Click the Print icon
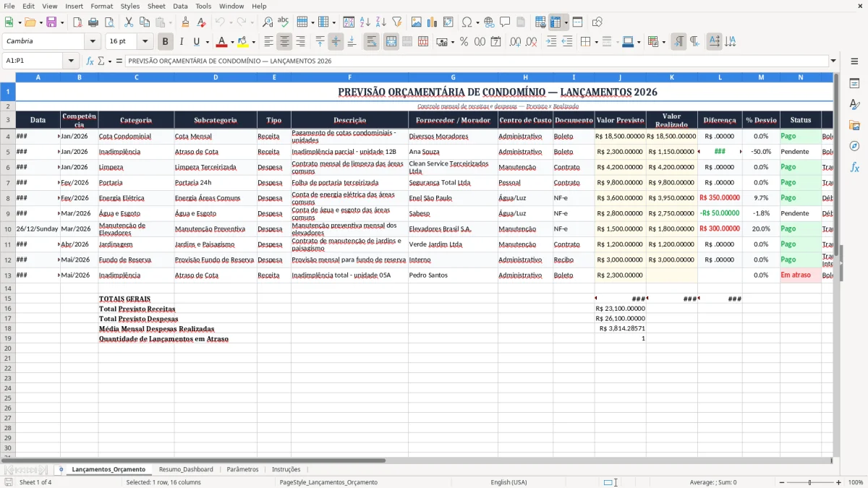The image size is (868, 488). (x=93, y=22)
